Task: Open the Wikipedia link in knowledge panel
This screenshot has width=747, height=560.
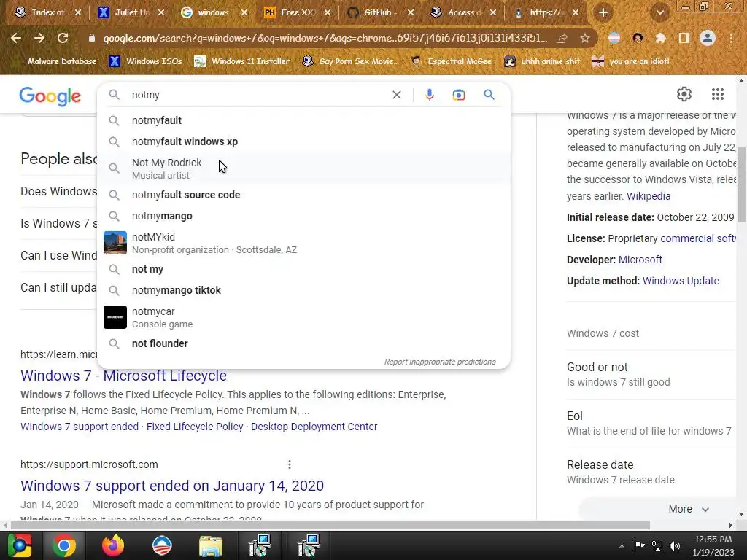Action: (x=649, y=196)
